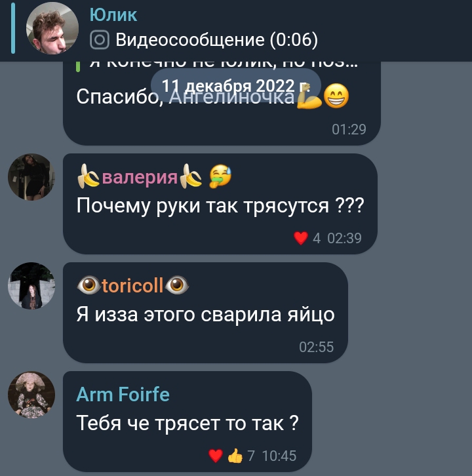Tap the Юлик sender name in header
The height and width of the screenshot is (476, 472).
(x=113, y=15)
